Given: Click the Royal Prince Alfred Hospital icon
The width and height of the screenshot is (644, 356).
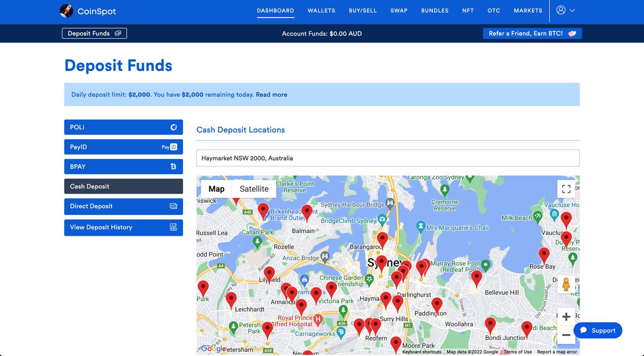Looking at the screenshot, I should point(318,320).
